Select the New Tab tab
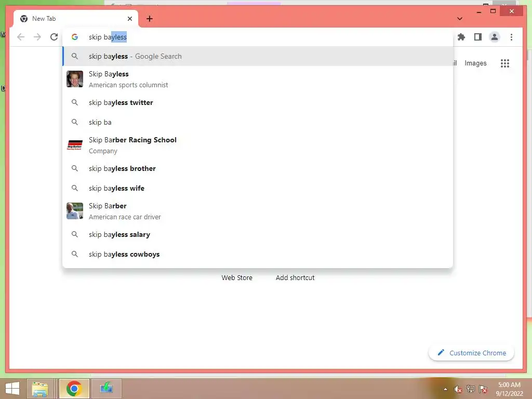 pyautogui.click(x=76, y=19)
